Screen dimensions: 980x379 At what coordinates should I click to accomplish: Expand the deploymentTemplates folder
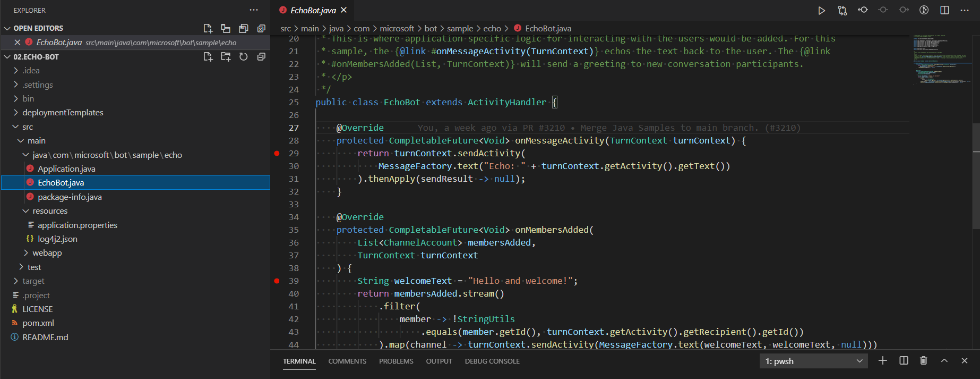click(63, 113)
